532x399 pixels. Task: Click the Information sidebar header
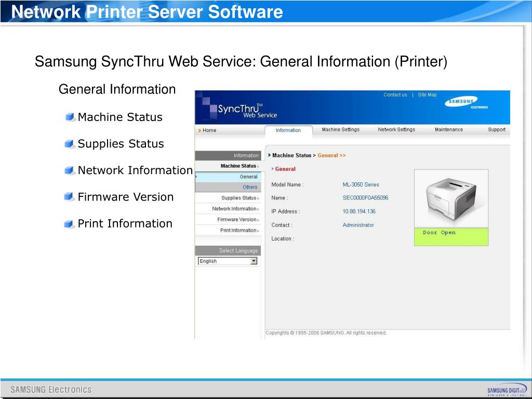(x=228, y=155)
